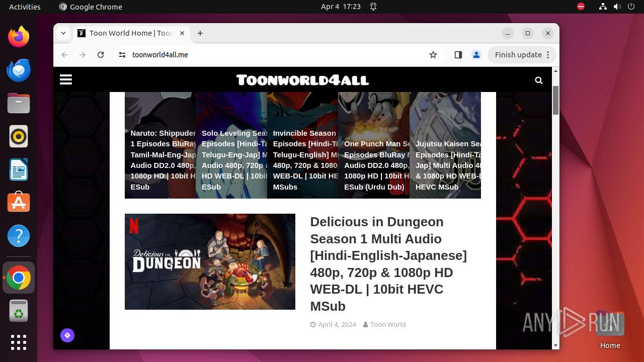Open the ToonWorld4All hamburger menu
The image size is (644, 362).
pos(66,80)
